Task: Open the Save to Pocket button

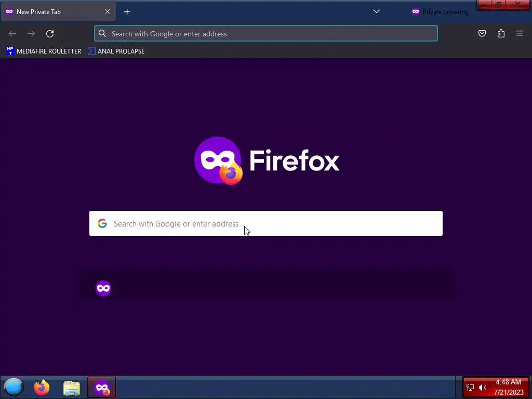Action: click(482, 33)
